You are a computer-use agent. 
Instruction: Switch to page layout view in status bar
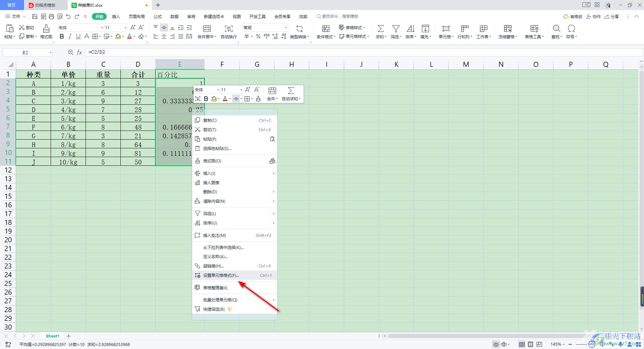(x=531, y=344)
